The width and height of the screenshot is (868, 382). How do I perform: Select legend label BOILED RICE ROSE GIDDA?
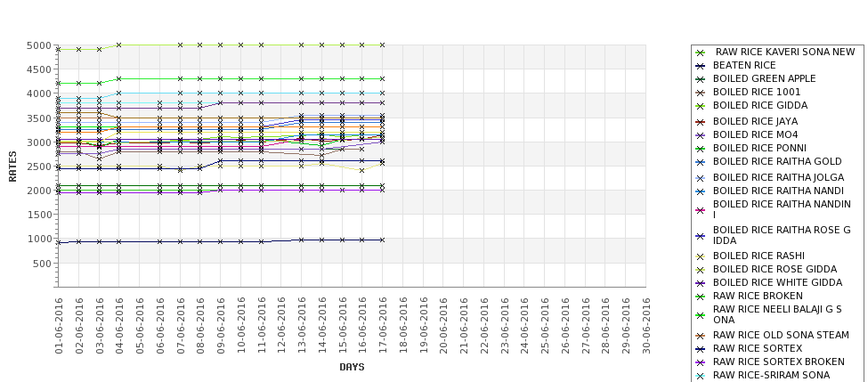775,269
